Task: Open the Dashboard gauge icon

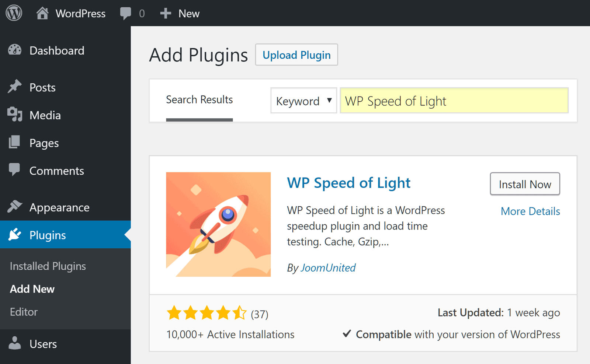Action: 15,50
